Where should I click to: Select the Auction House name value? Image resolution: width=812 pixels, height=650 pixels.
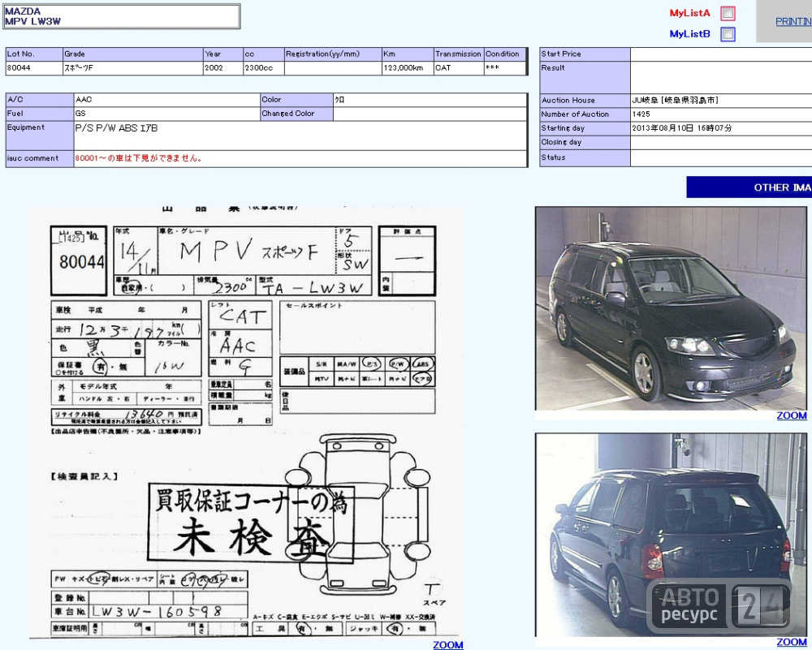coord(675,100)
